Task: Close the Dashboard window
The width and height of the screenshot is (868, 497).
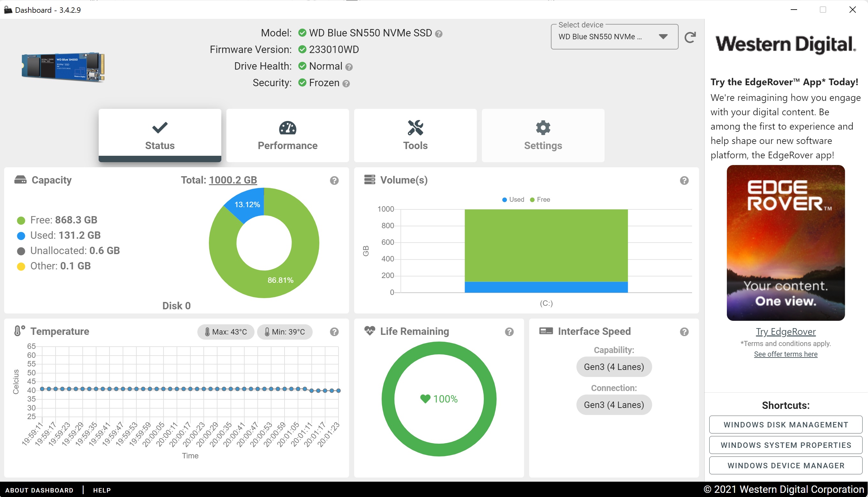Action: [852, 10]
